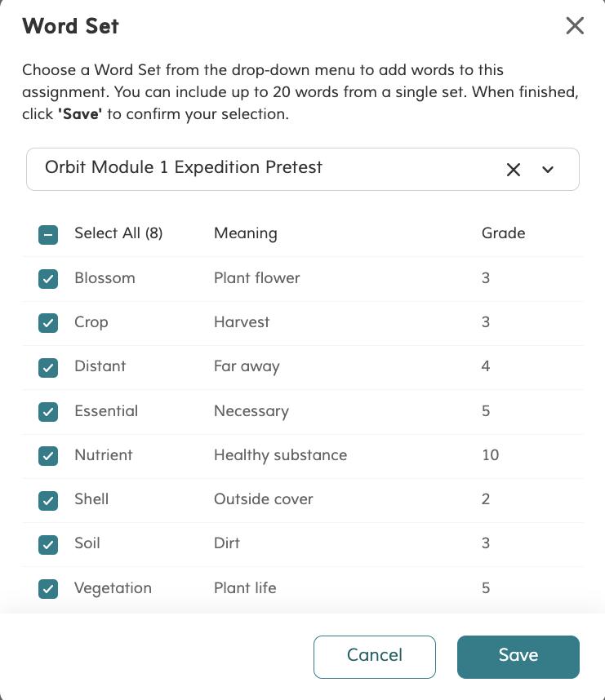This screenshot has width=605, height=700.
Task: Deselect the Distant checkbox
Action: point(48,367)
